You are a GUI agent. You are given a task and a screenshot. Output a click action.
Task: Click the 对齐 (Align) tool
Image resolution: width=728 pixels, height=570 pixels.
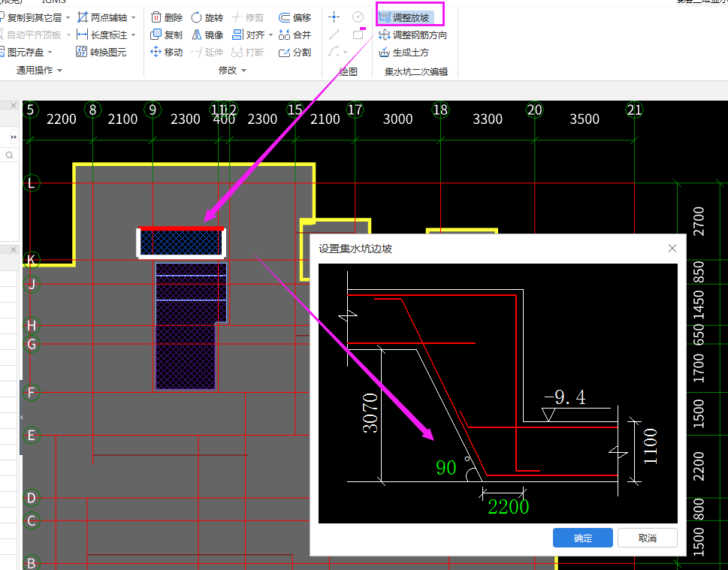[x=249, y=35]
